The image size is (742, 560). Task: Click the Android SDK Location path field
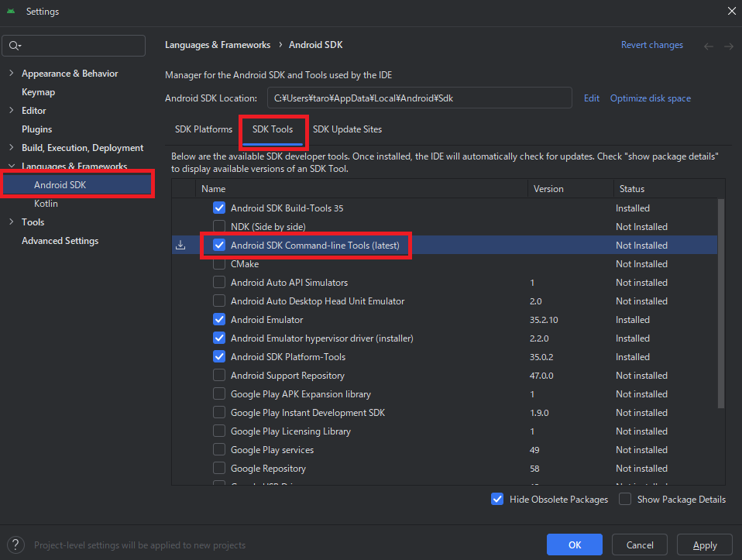coord(419,98)
